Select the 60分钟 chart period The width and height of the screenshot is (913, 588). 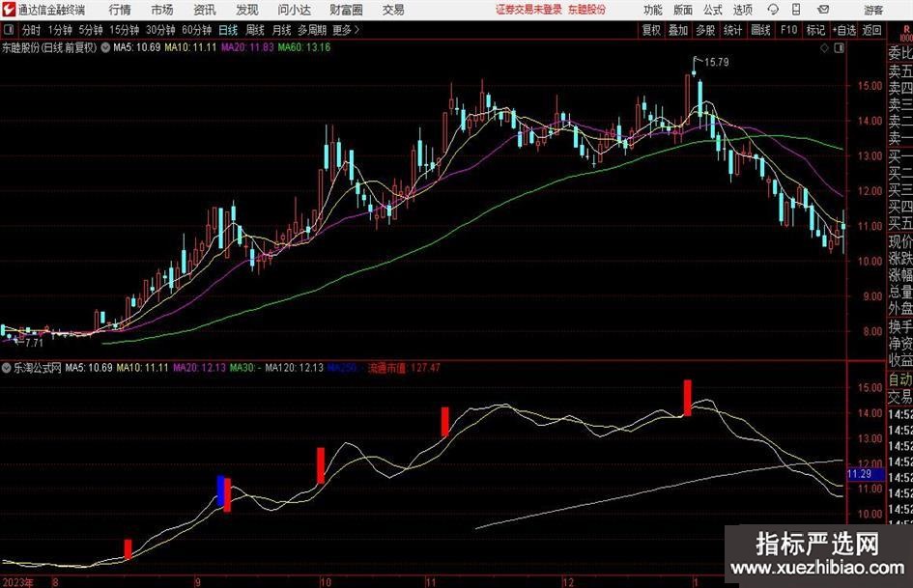(x=195, y=30)
